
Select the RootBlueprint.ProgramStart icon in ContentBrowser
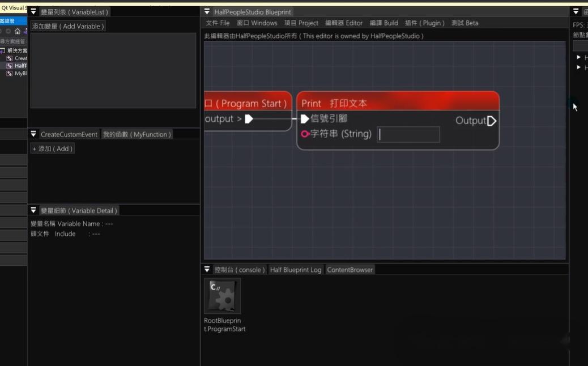222,296
